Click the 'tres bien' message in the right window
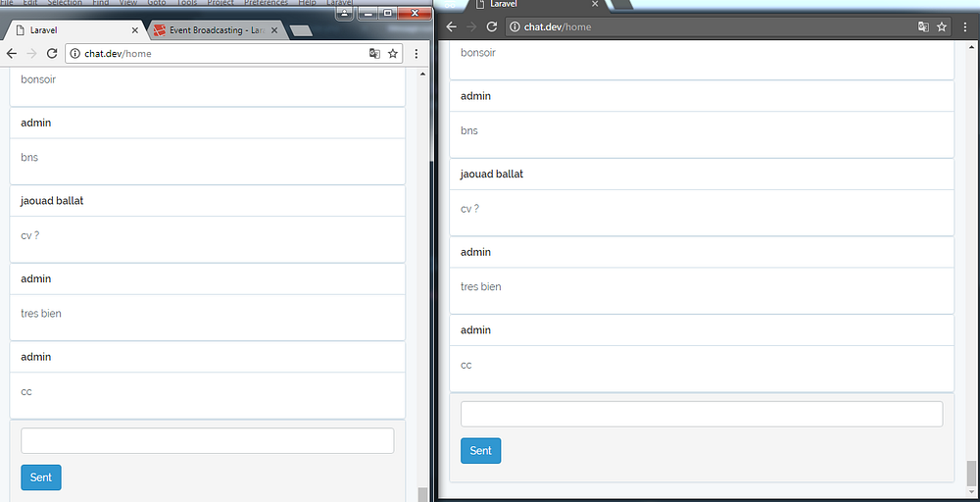Image resolution: width=980 pixels, height=502 pixels. [x=480, y=286]
